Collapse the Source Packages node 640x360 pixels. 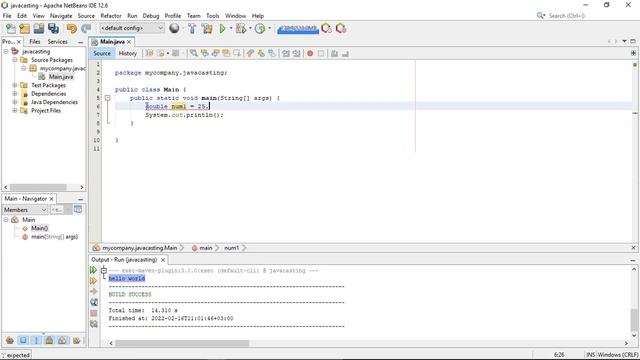click(15, 60)
